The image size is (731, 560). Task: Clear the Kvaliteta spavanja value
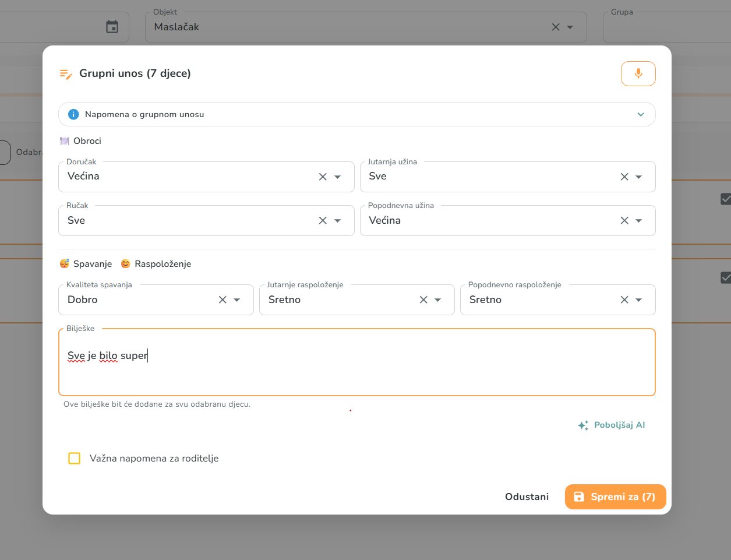point(223,300)
